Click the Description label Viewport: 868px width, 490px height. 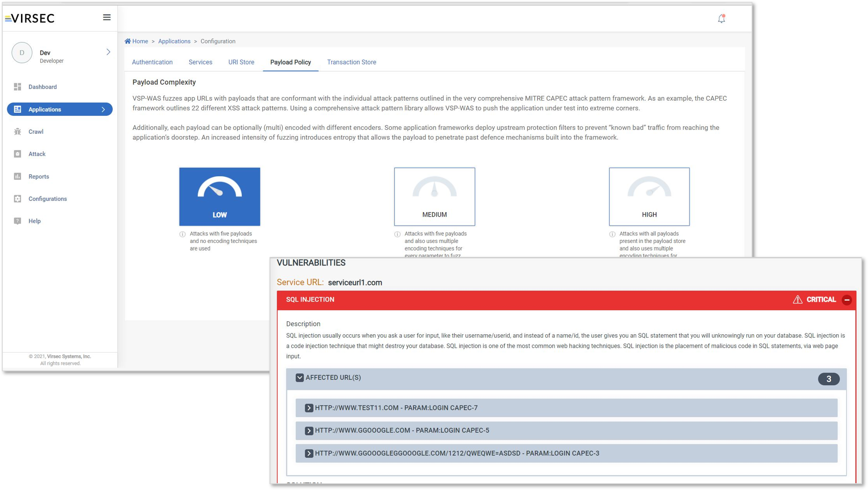[x=303, y=324]
